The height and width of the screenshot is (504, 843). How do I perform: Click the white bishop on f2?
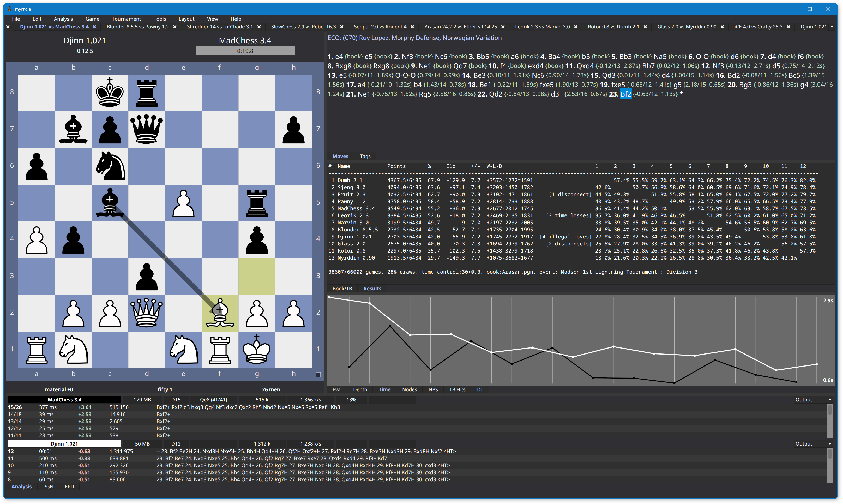[220, 313]
